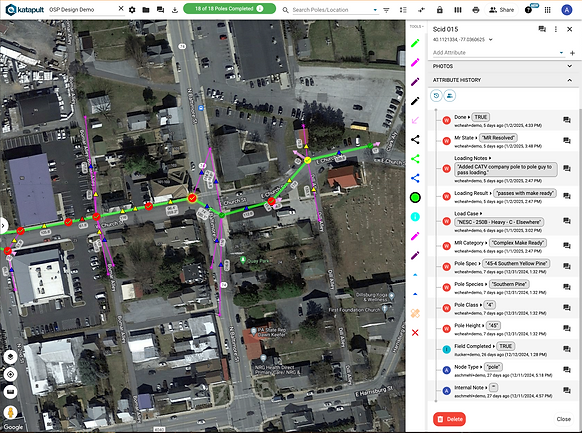Collapse the Attribute History section

click(569, 80)
